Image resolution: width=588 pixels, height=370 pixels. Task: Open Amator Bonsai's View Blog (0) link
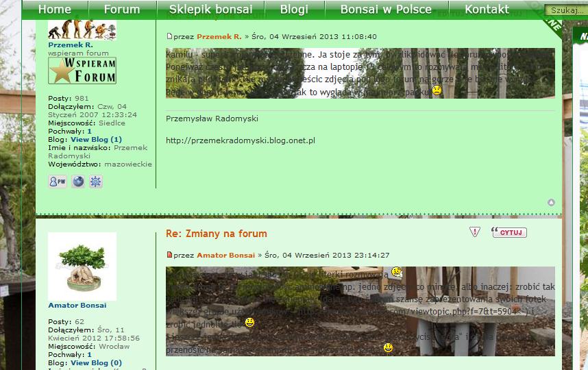tap(96, 362)
